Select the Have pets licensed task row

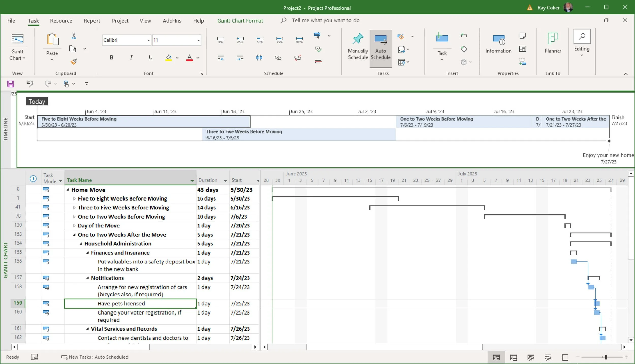click(x=121, y=303)
